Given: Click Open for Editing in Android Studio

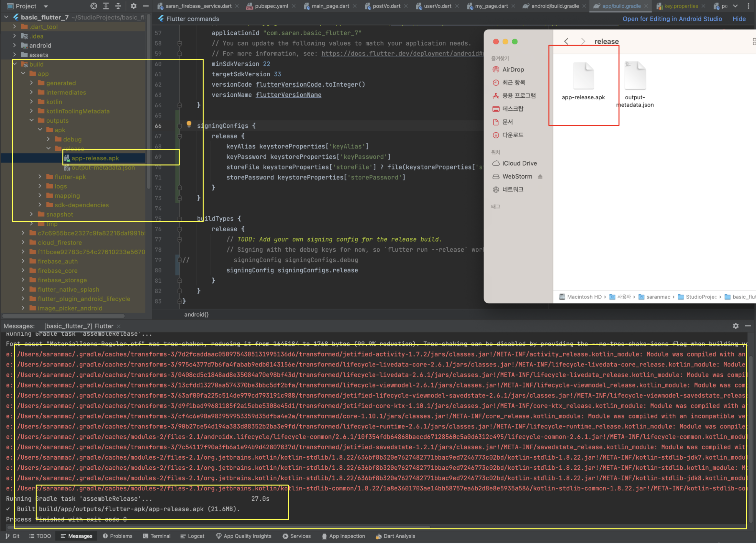Looking at the screenshot, I should [x=672, y=19].
